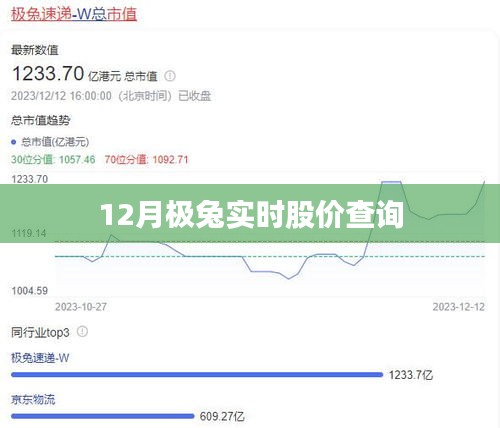Viewport: 500px width, 428px height.
Task: Select the 30位分值 1057.46 label
Action: click(53, 159)
